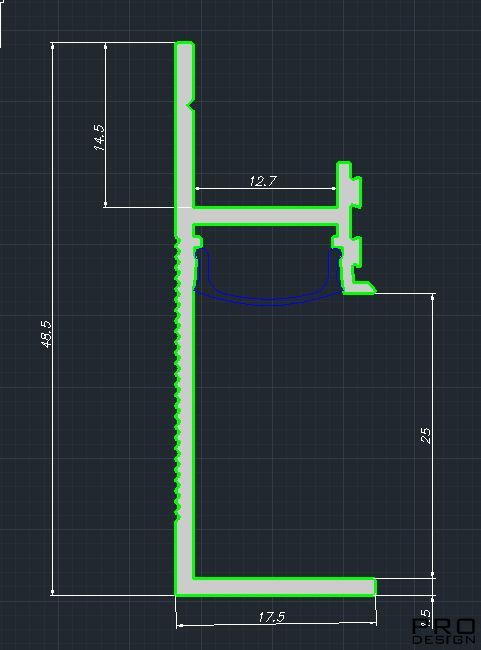
Task: Select the 25 vertical dimension text
Action: [x=425, y=436]
